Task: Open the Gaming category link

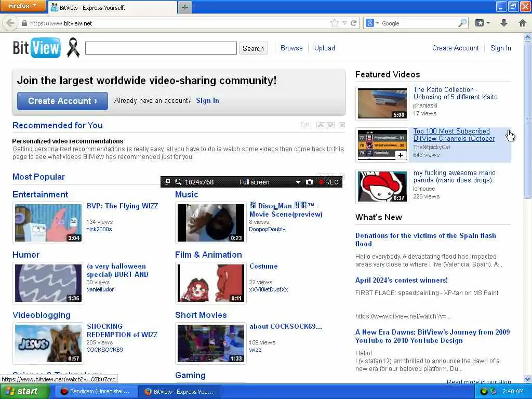Action: coord(190,376)
